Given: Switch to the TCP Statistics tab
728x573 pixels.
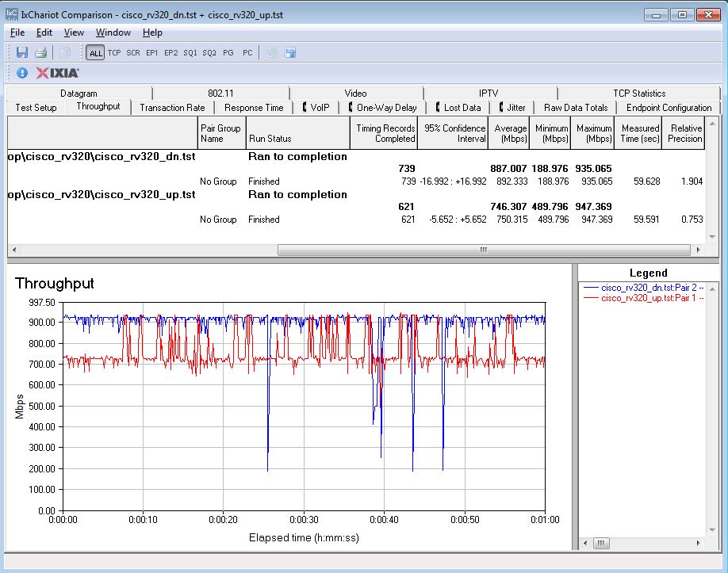Looking at the screenshot, I should 639,94.
